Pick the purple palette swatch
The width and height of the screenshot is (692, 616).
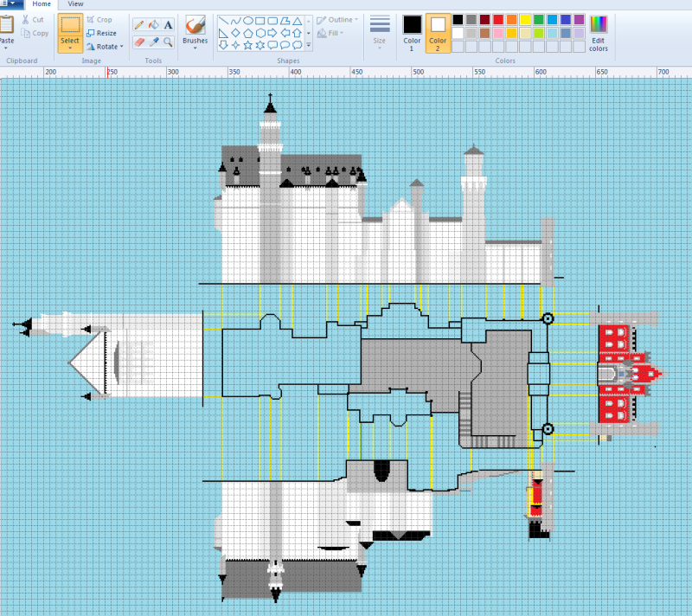pos(579,19)
